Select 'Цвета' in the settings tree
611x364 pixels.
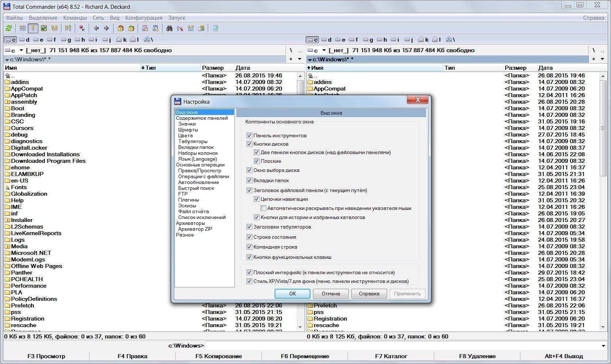pos(186,135)
